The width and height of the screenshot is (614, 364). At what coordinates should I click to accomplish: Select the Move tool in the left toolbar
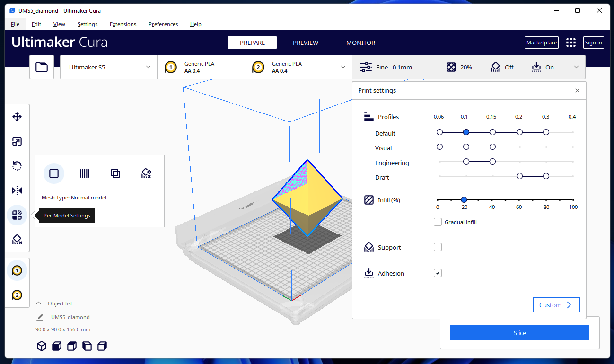click(17, 117)
